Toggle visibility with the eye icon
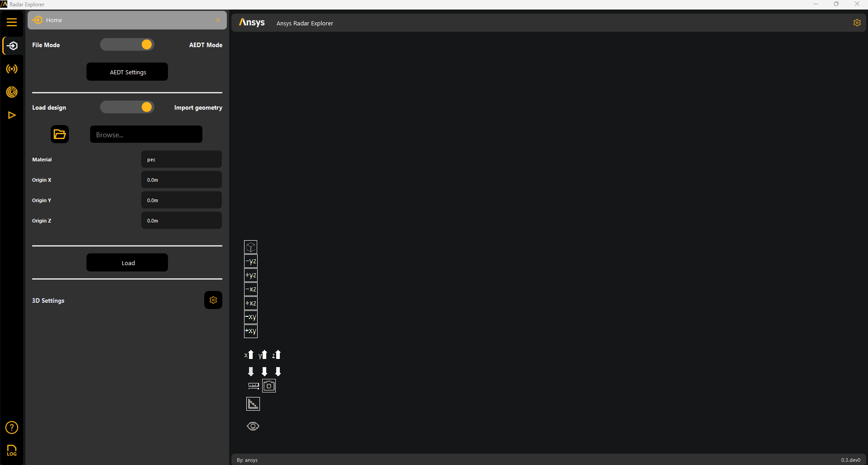Viewport: 868px width, 465px height. pyautogui.click(x=253, y=426)
